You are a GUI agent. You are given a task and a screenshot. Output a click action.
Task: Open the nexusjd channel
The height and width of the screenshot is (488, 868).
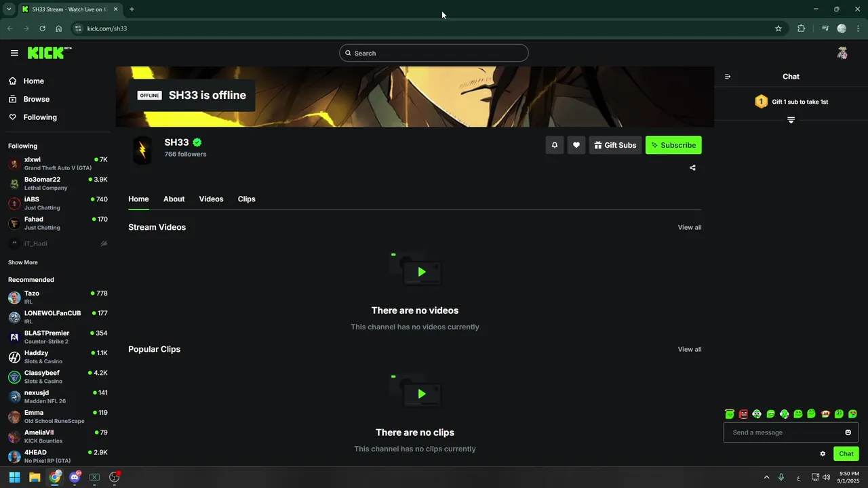tap(58, 396)
